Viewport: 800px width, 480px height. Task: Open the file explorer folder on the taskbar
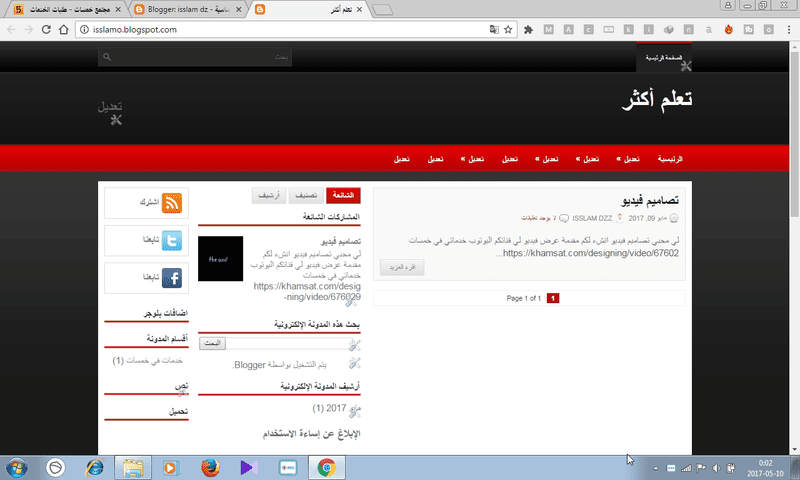click(133, 467)
